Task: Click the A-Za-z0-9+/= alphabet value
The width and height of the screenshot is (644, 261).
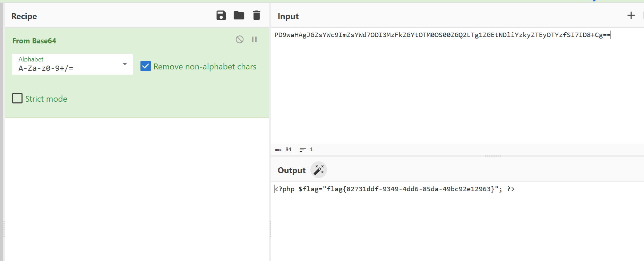Action: coord(46,68)
